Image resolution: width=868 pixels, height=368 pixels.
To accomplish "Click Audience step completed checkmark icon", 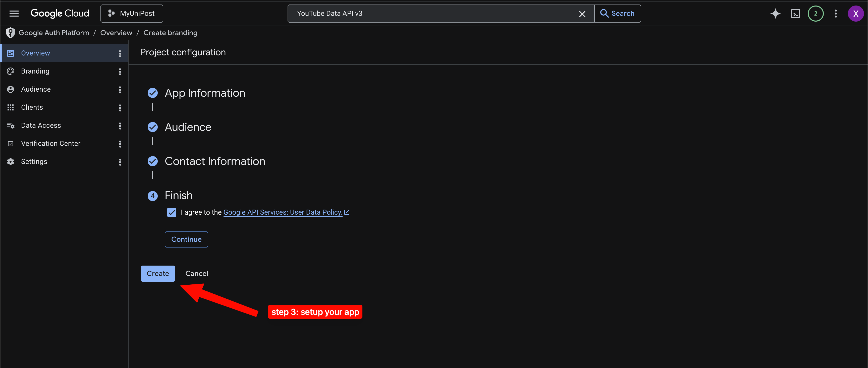I will point(153,127).
